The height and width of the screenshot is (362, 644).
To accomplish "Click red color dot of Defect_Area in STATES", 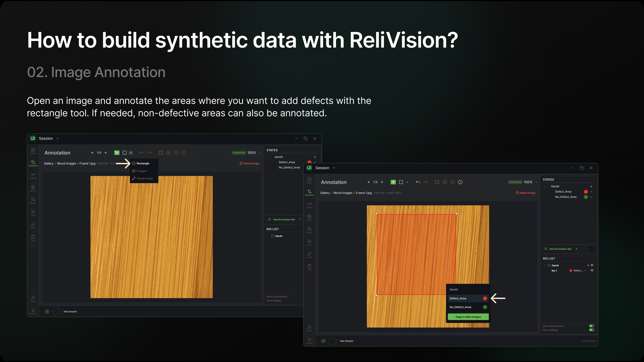I will click(585, 192).
